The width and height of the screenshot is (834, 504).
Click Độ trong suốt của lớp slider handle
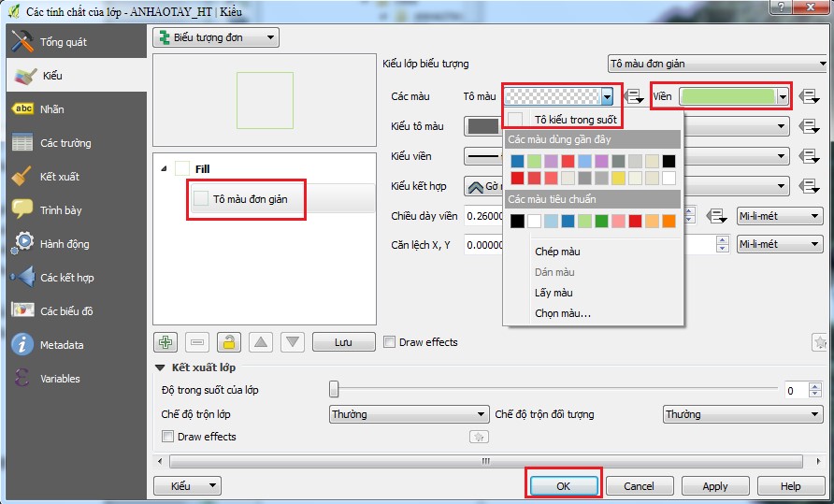(334, 389)
